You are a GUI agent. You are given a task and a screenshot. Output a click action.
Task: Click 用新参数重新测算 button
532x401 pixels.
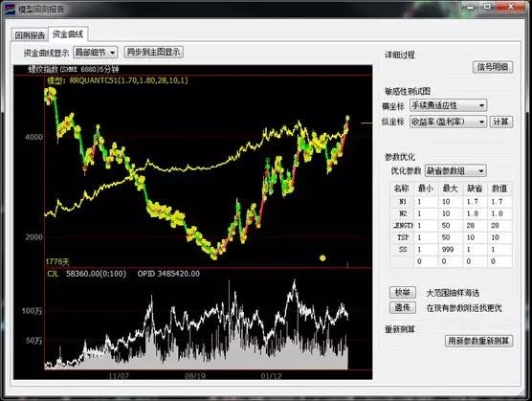tap(478, 341)
